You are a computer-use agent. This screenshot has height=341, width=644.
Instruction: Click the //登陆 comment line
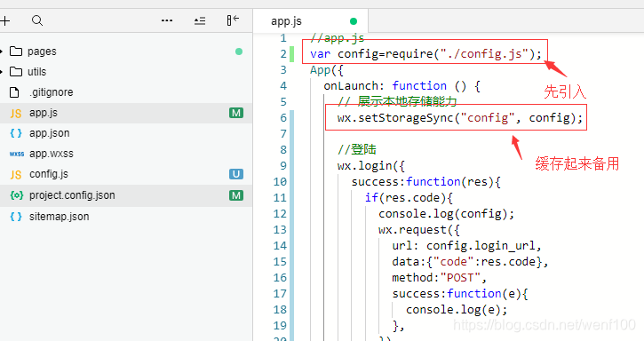coord(356,149)
